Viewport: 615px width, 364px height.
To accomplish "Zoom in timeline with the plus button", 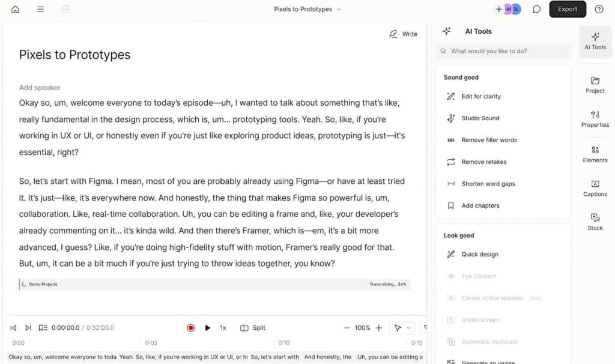I will (378, 328).
